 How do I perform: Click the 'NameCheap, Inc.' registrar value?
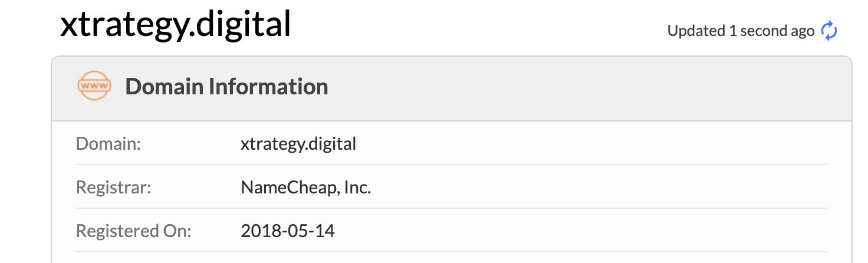[305, 188]
